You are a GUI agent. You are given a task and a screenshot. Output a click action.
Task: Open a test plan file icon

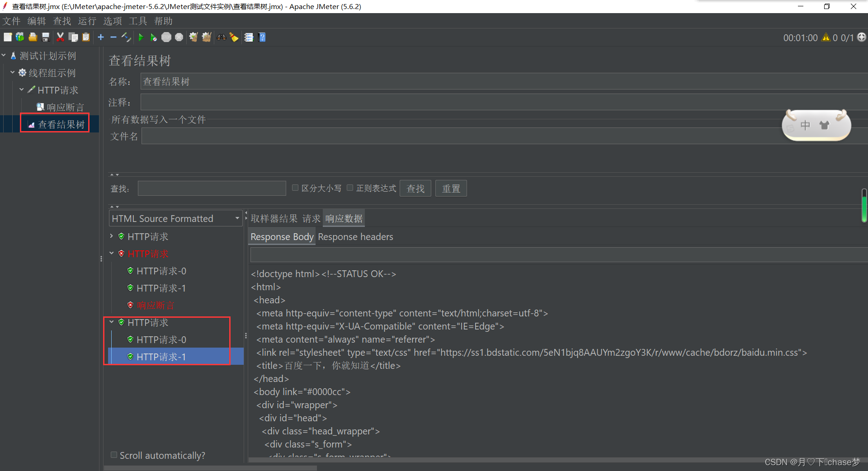(33, 37)
